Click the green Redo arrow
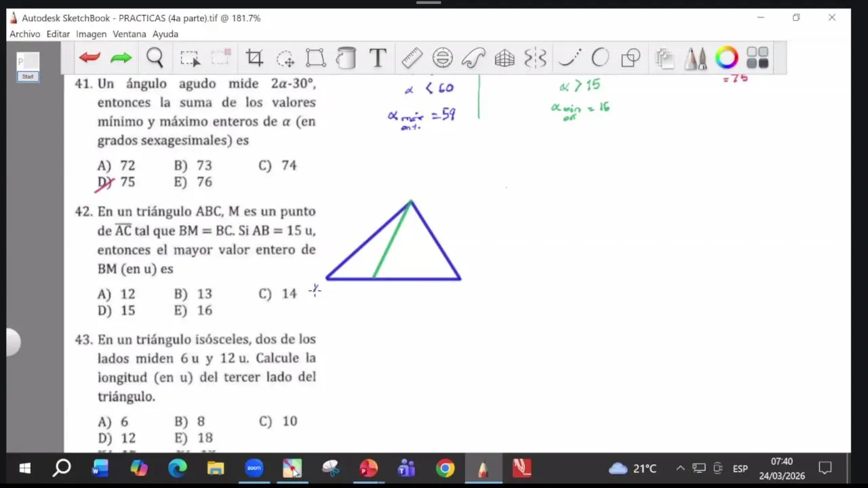This screenshot has height=488, width=868. click(x=121, y=58)
